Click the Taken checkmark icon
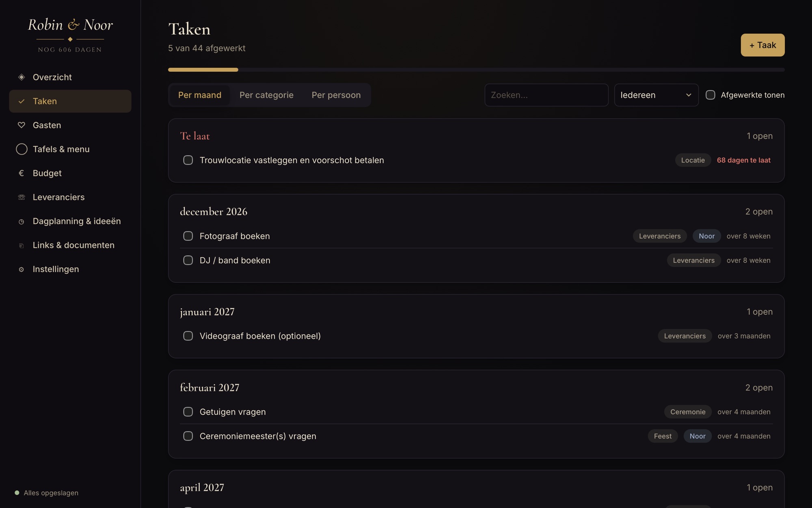 click(22, 101)
